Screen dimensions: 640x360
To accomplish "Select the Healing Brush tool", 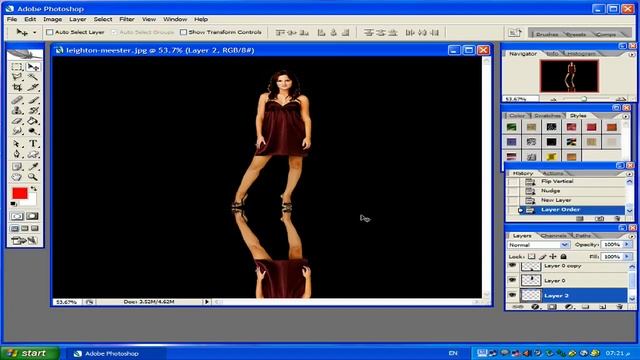I will pyautogui.click(x=17, y=100).
